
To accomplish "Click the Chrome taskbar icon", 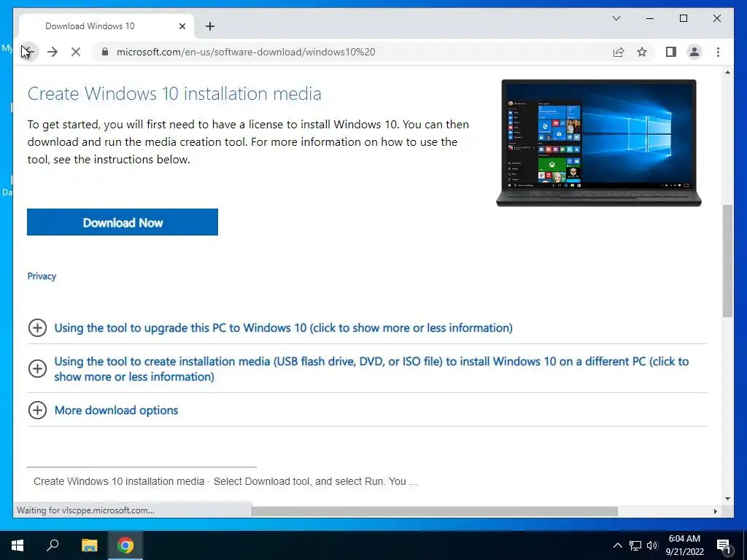I will (125, 545).
